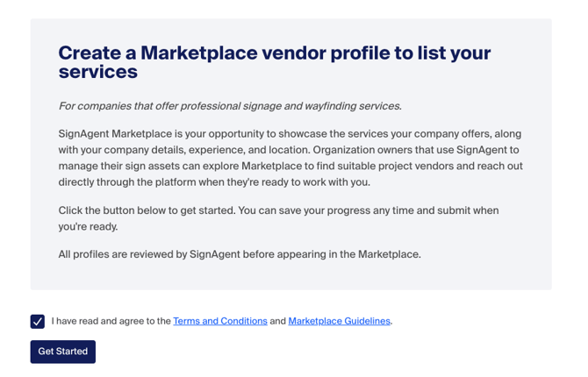
Task: Click the text 'you're ready.' in the save-progress paragraph
Action: (x=89, y=226)
